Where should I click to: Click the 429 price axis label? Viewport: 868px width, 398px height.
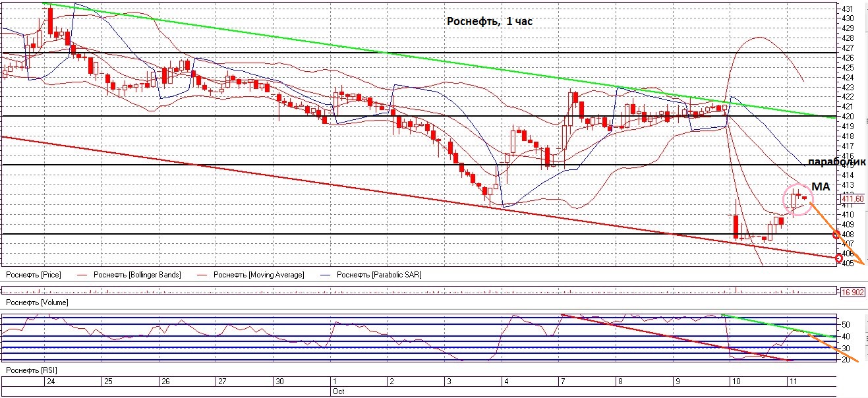click(x=848, y=28)
